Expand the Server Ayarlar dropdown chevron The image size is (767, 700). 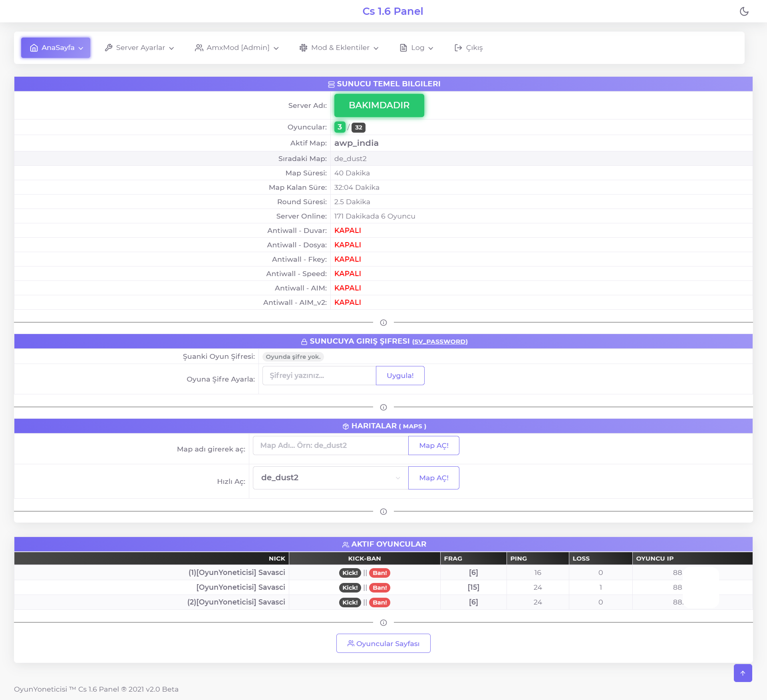tap(172, 48)
